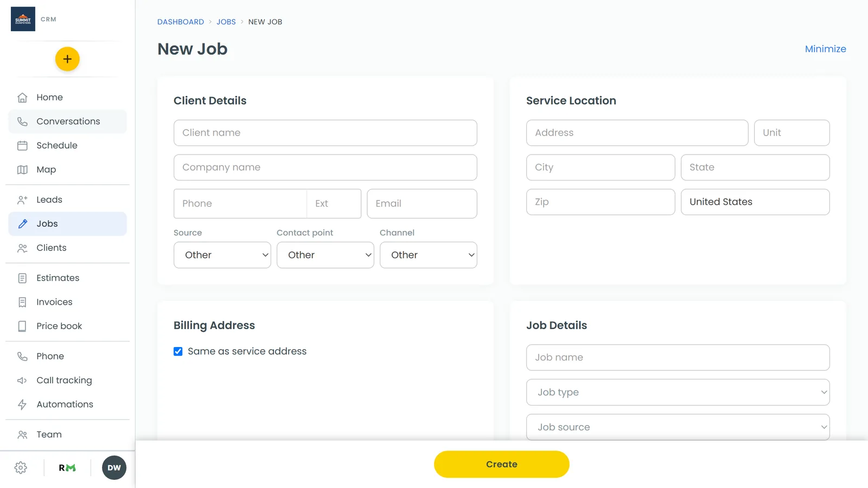Click the Price book icon
Image resolution: width=868 pixels, height=488 pixels.
tap(22, 326)
